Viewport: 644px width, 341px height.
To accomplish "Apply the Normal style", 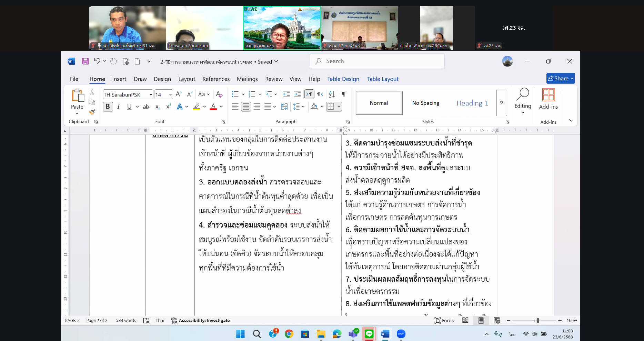I will 379,103.
